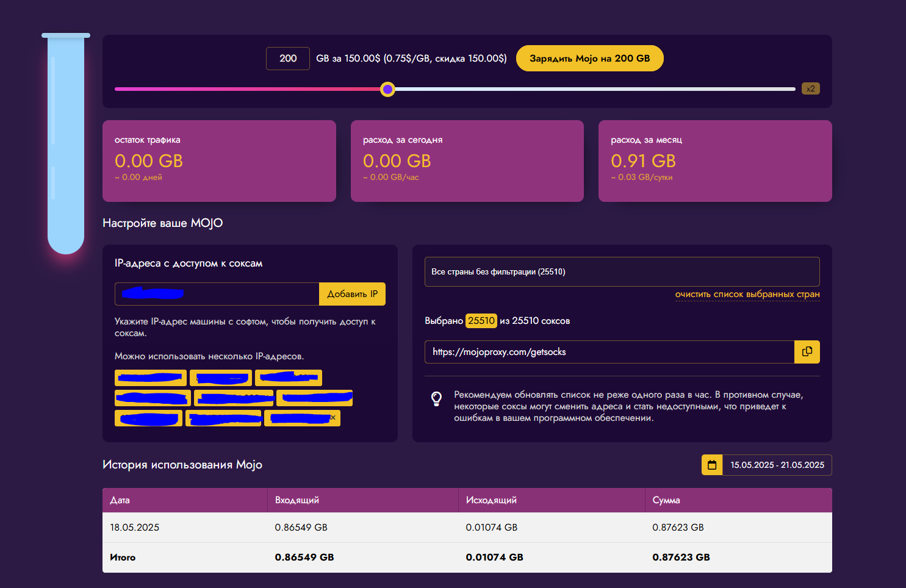Click the 'Итого' row label
The height and width of the screenshot is (588, 906).
coord(123,558)
